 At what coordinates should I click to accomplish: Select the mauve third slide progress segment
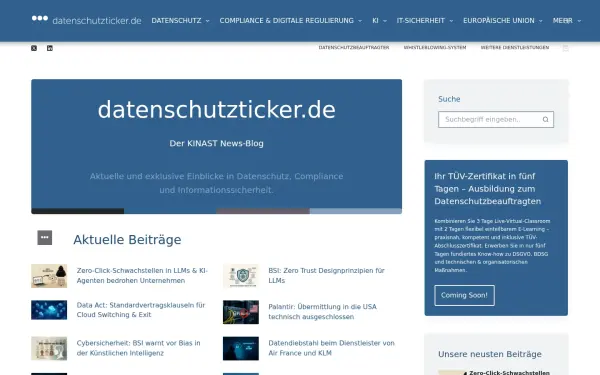(263, 211)
